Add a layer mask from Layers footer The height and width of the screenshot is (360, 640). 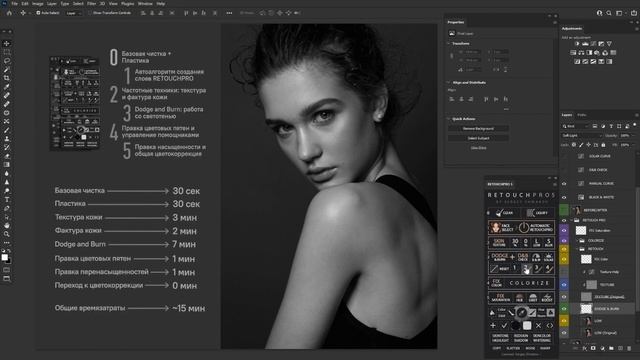593,348
